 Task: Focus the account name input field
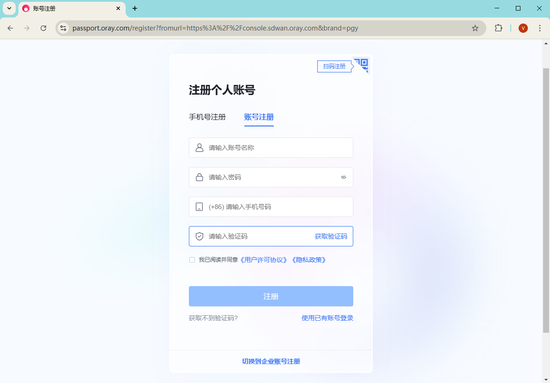coord(271,148)
